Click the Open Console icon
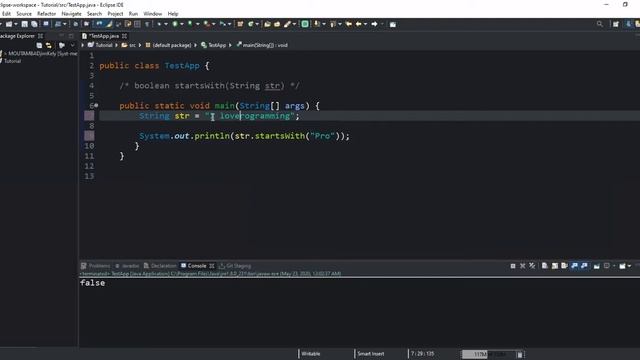 tap(622, 266)
